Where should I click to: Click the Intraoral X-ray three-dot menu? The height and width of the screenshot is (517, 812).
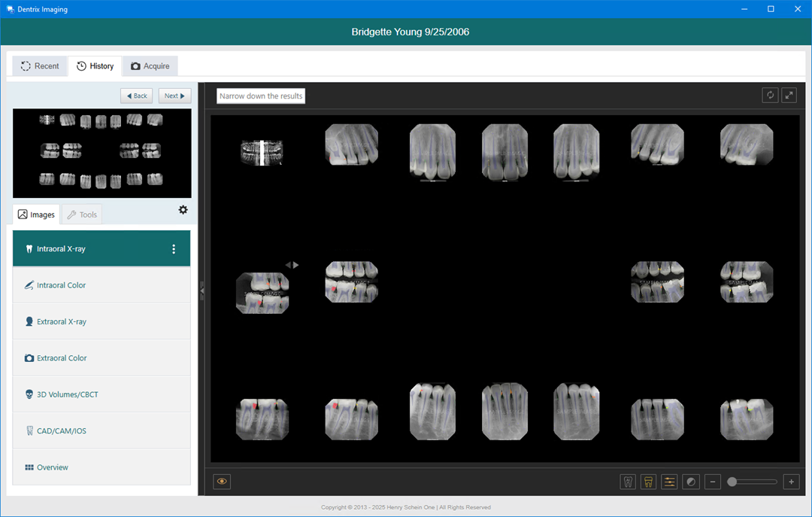click(174, 248)
